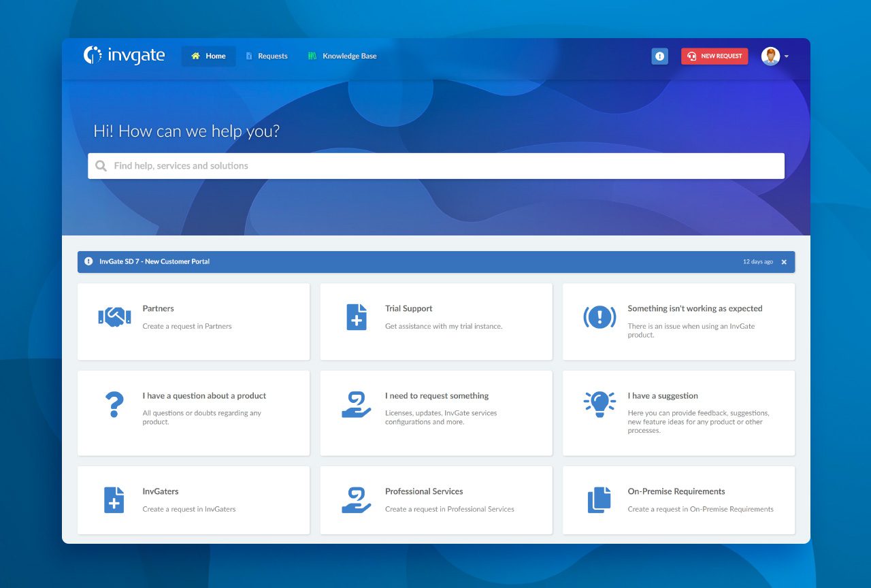Dismiss the InvGate SD 7 announcement banner
This screenshot has height=588, width=871.
[784, 262]
